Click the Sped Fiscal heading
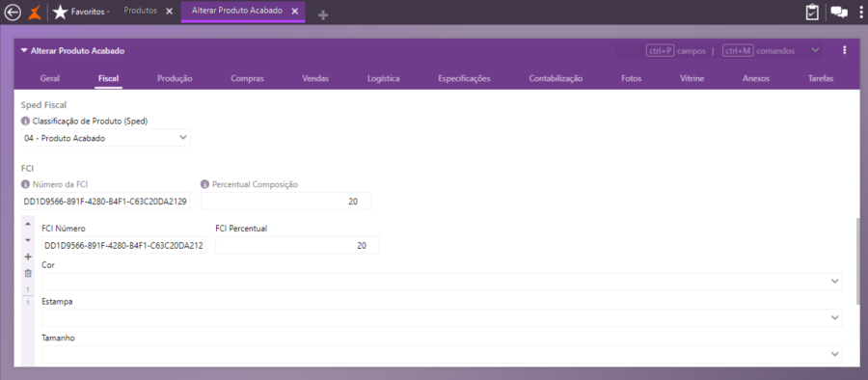Image resolution: width=868 pixels, height=380 pixels. [x=43, y=104]
